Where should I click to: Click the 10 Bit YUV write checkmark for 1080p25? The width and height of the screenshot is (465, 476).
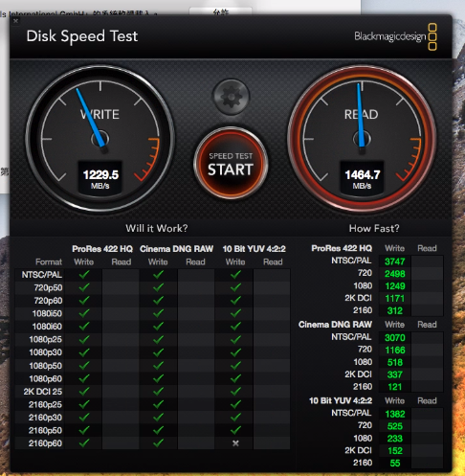[235, 339]
